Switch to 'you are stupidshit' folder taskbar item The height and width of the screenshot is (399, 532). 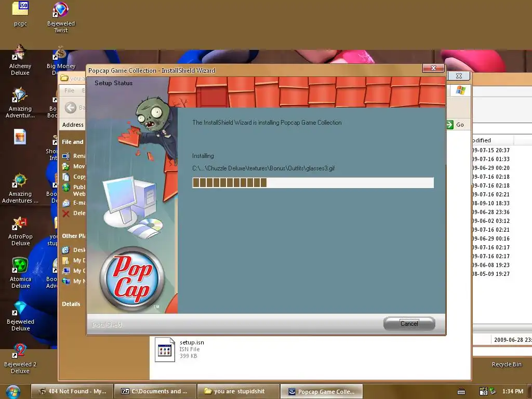[238, 391]
